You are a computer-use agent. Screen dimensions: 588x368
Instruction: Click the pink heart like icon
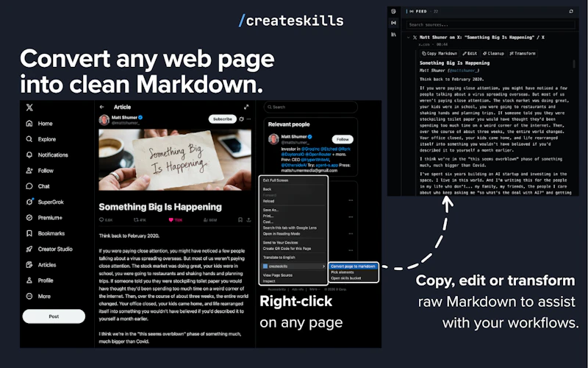click(171, 220)
